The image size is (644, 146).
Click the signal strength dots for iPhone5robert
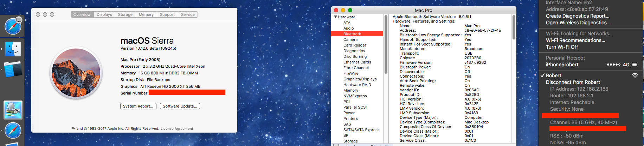click(x=614, y=65)
